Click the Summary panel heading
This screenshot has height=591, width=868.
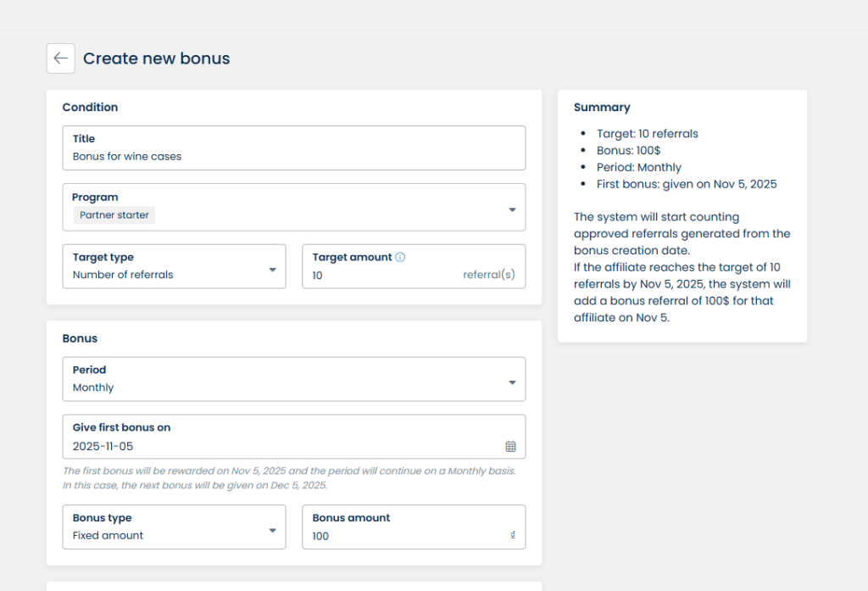(602, 108)
